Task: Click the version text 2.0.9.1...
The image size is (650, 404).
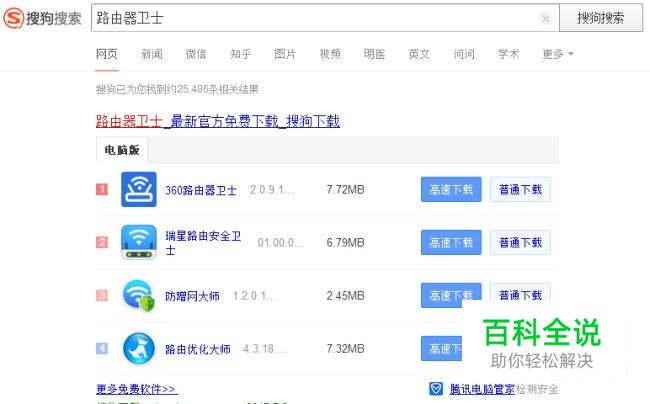Action: click(x=272, y=190)
